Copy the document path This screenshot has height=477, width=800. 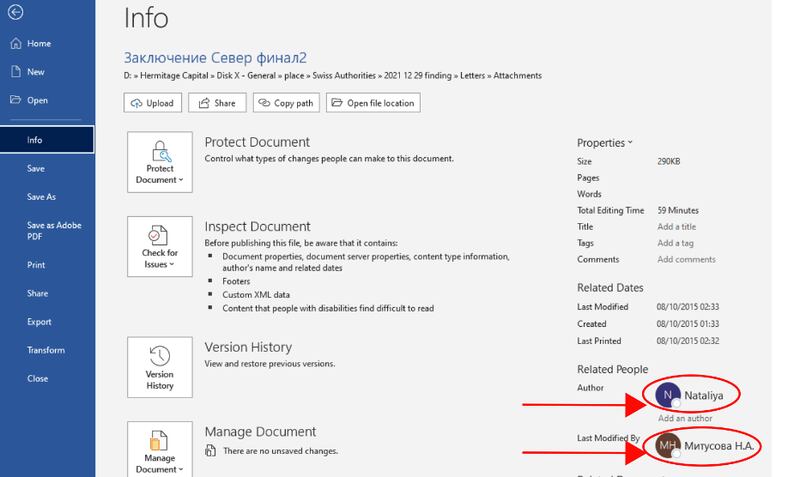coord(285,103)
